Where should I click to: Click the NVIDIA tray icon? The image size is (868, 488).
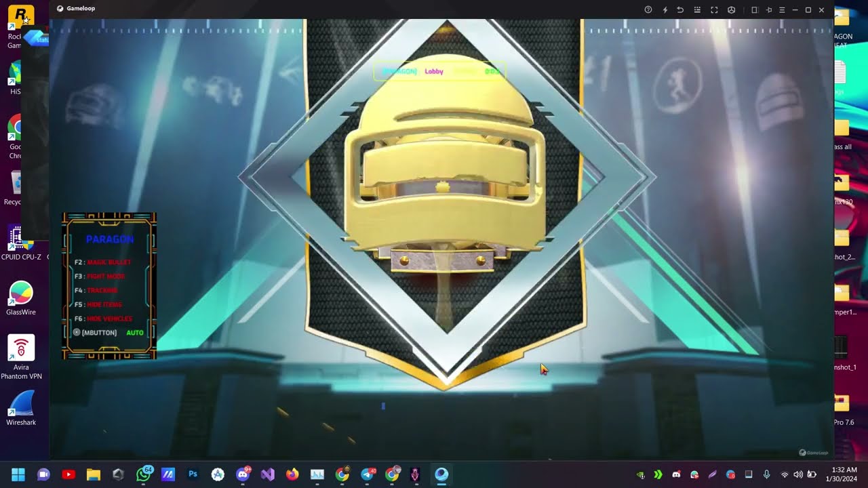coord(641,474)
